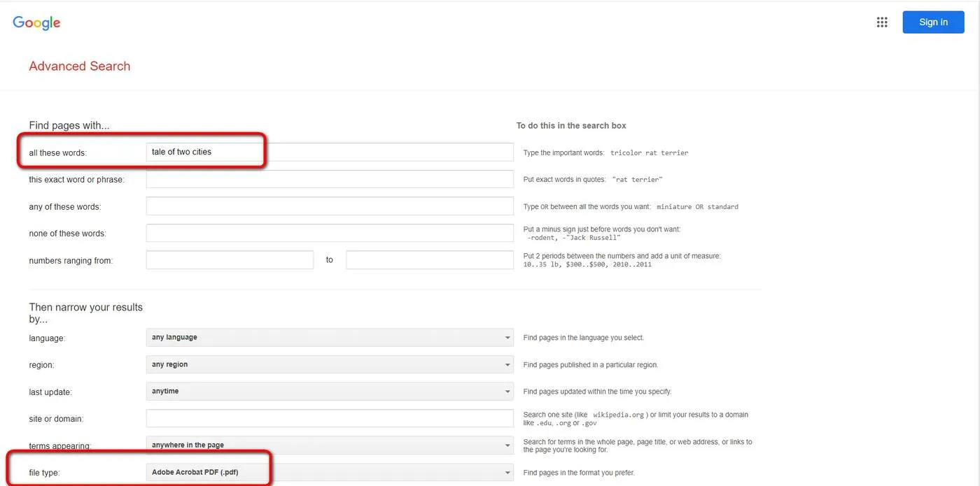Click 'Find pages published in a particular region' hint
Image resolution: width=980 pixels, height=486 pixels.
coord(591,365)
